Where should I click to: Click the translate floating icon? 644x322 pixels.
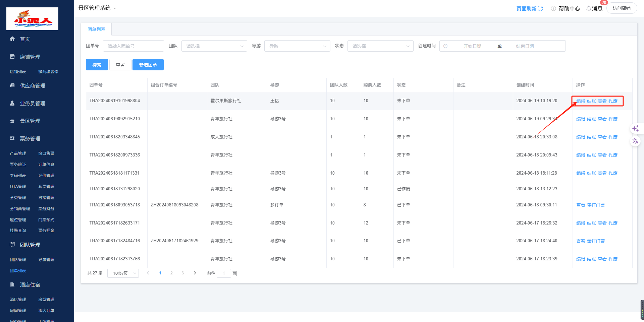tap(635, 141)
